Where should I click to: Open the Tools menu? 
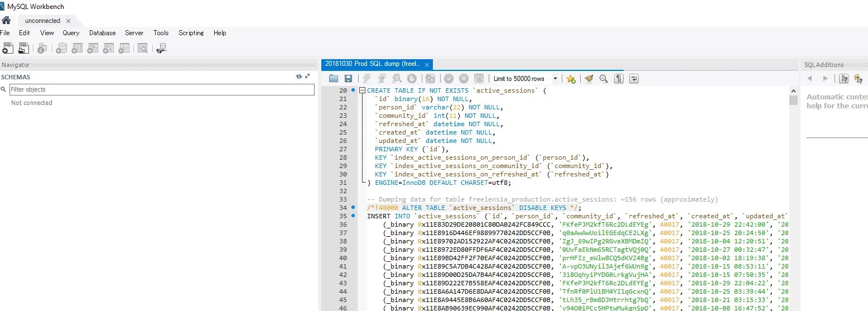(x=161, y=33)
